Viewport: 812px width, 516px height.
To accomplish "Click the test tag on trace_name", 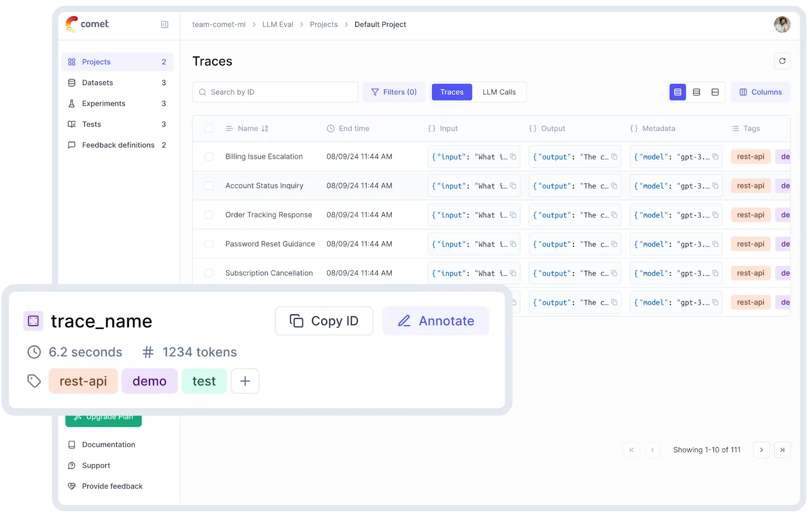I will [x=204, y=381].
